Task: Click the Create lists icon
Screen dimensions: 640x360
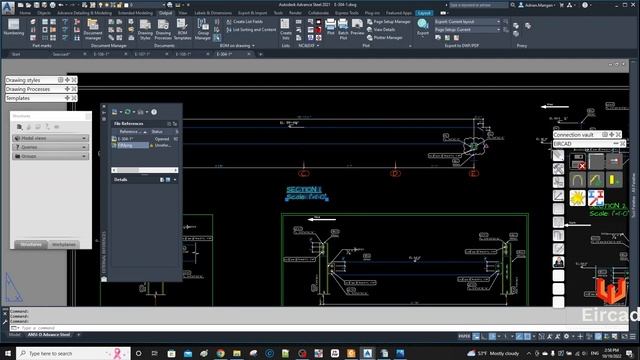Action: pos(285,29)
